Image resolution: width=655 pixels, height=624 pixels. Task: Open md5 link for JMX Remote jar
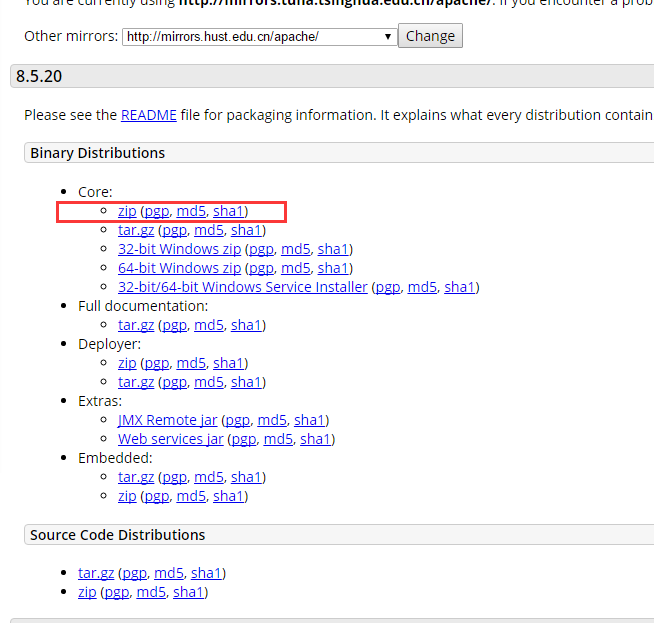pos(272,420)
